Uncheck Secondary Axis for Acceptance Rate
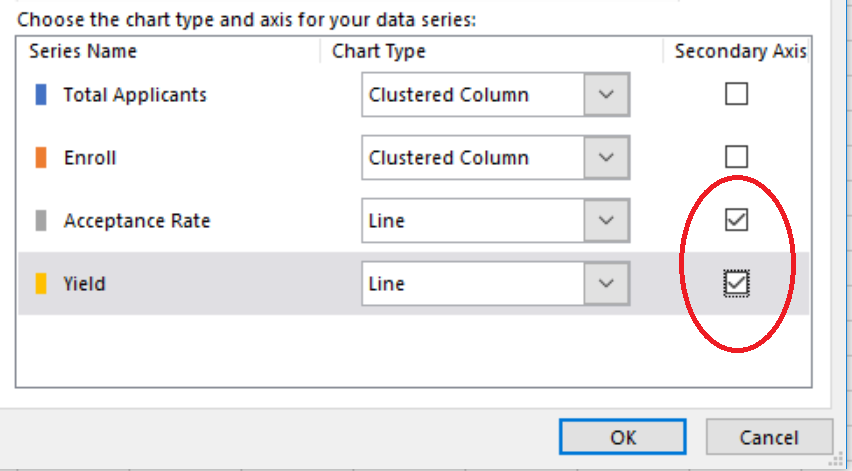 [x=736, y=220]
